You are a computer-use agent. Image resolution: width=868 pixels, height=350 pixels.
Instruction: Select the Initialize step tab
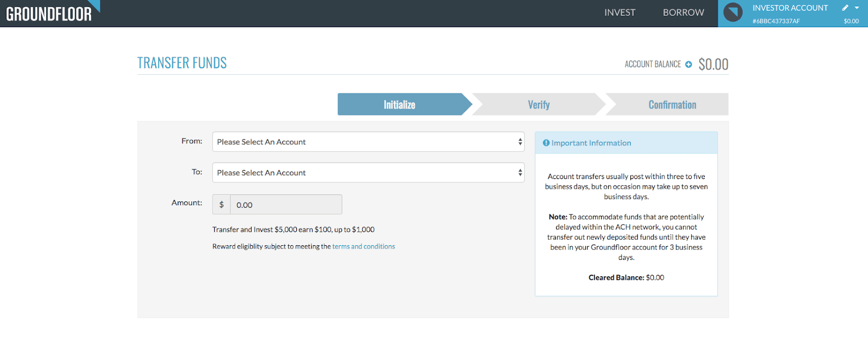[x=405, y=104]
